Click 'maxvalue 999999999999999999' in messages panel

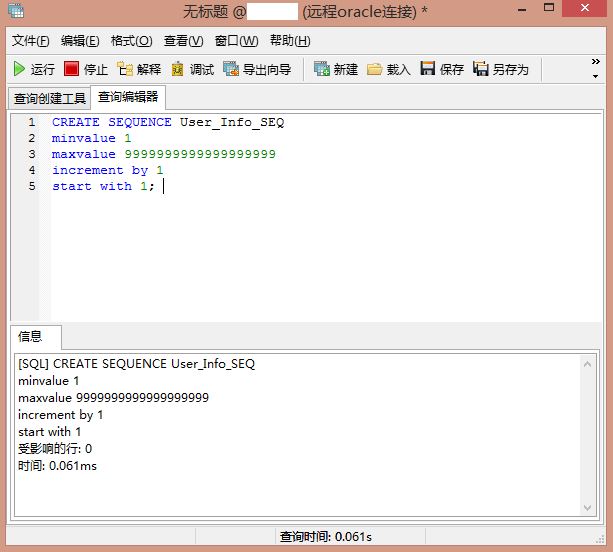coord(113,398)
